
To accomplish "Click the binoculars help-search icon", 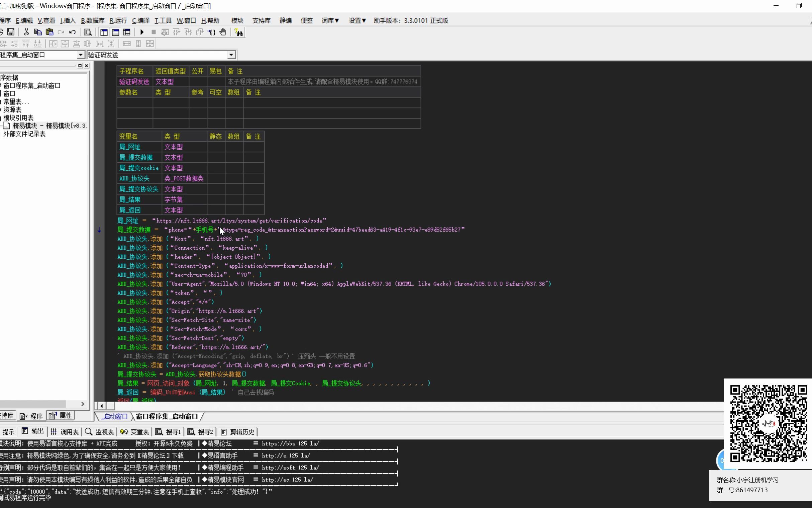I will click(x=239, y=32).
